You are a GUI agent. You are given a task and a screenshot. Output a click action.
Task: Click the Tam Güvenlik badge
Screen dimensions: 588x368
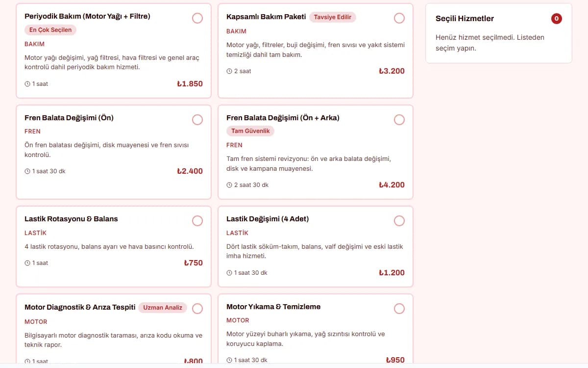coord(251,131)
